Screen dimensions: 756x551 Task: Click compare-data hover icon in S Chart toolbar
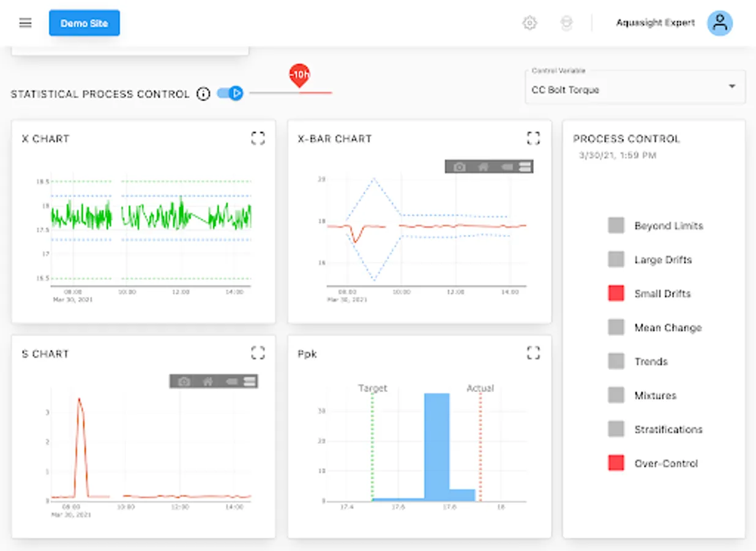click(x=249, y=381)
